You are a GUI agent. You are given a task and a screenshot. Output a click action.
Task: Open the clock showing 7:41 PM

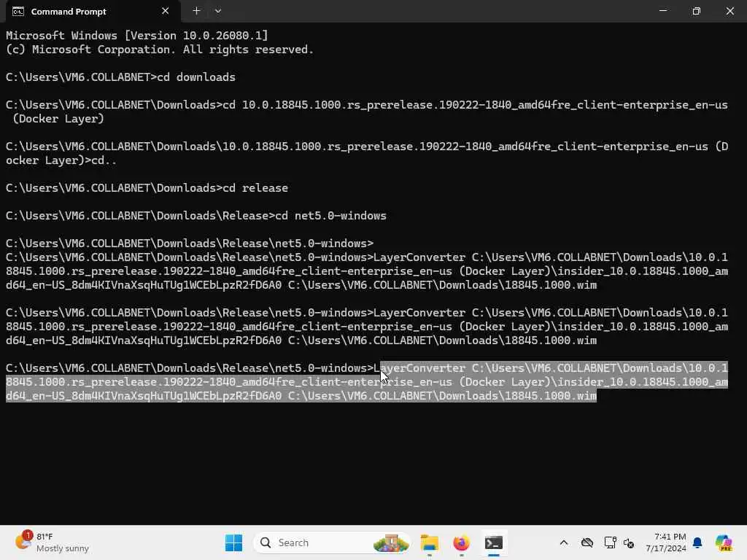[666, 542]
